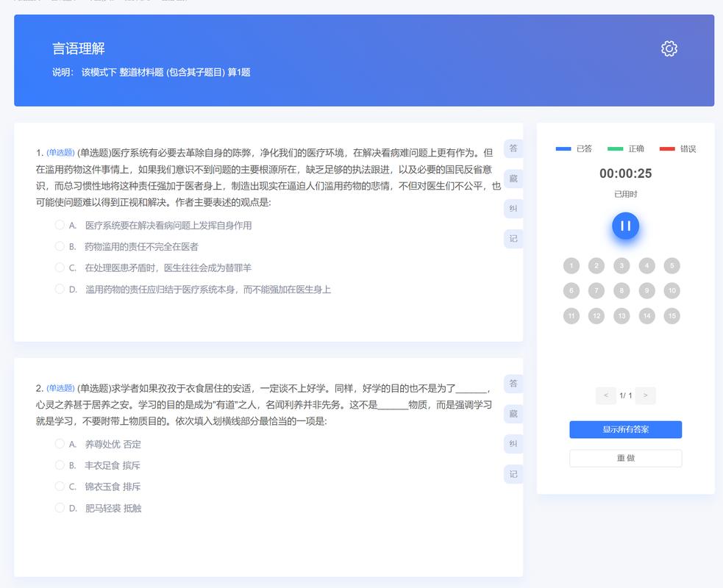Choose option C 锦衣玉食 排斥

pos(60,487)
